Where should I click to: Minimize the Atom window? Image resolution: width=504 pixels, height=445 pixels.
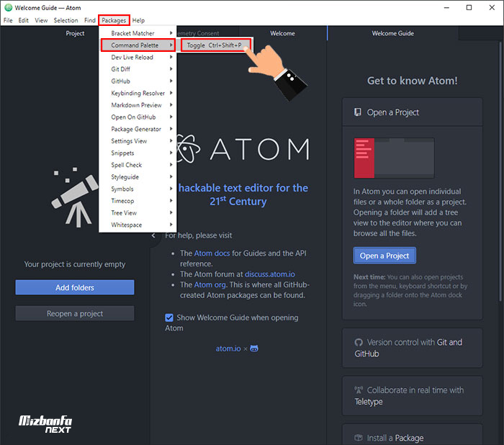[x=446, y=7]
